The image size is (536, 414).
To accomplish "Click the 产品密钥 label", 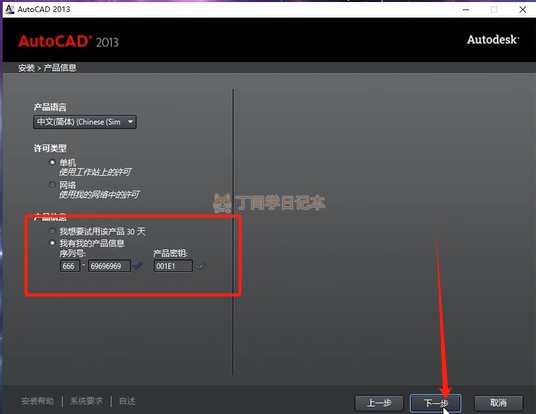I will pos(170,253).
